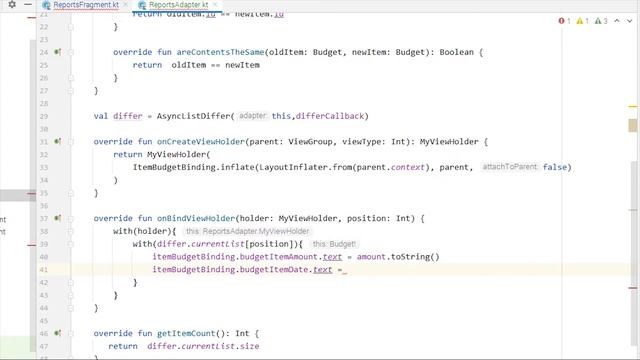Screen dimensions: 640x360
Task: Click 'return oldItem == newItem' on line 25
Action: (x=196, y=65)
